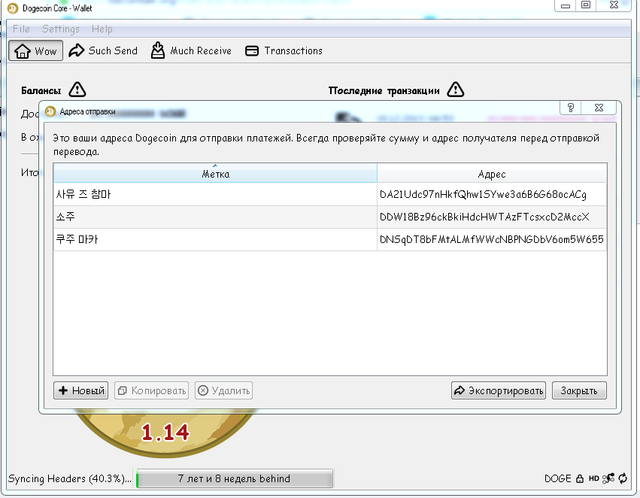The height and width of the screenshot is (498, 640).
Task: Open the File menu
Action: pyautogui.click(x=21, y=29)
